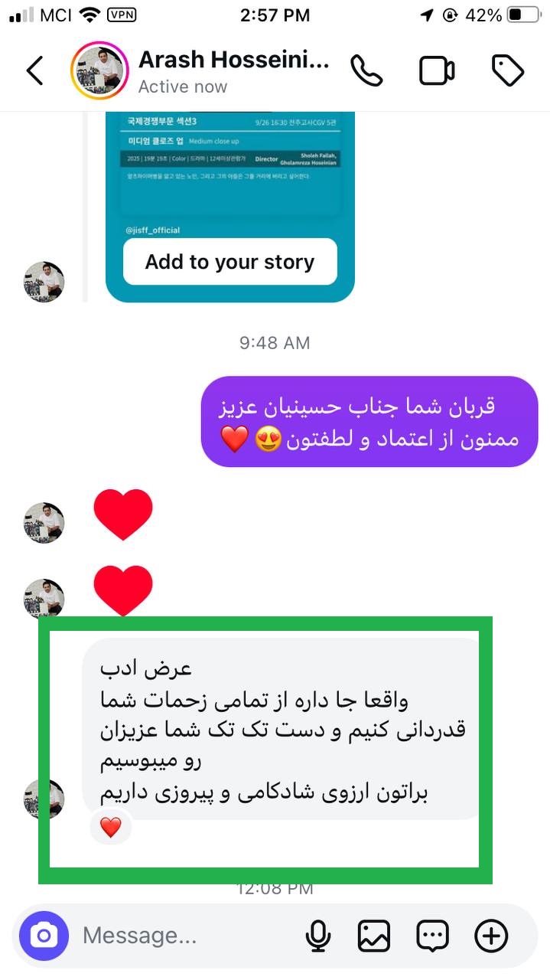Start a video call from the header

[437, 71]
